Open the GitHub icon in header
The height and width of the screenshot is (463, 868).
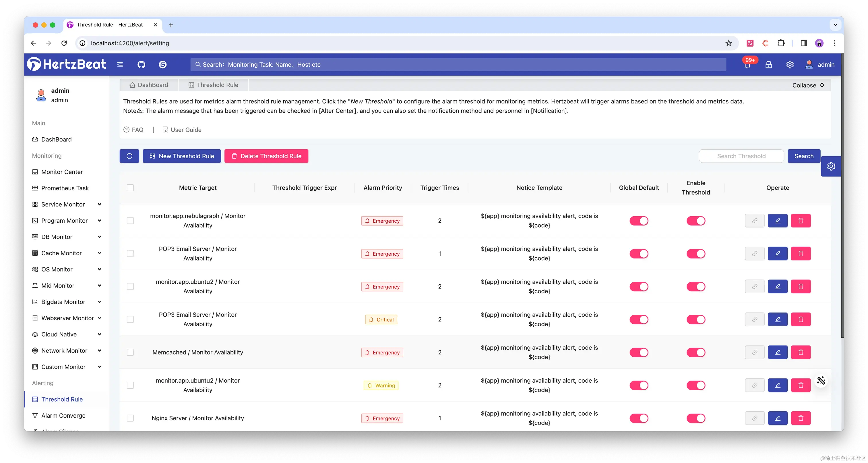click(141, 64)
